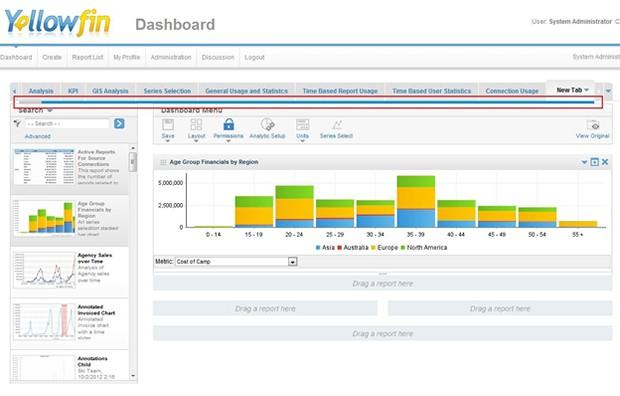620x396 pixels.
Task: Click the 35 - 39 chart bar
Action: pos(416,201)
